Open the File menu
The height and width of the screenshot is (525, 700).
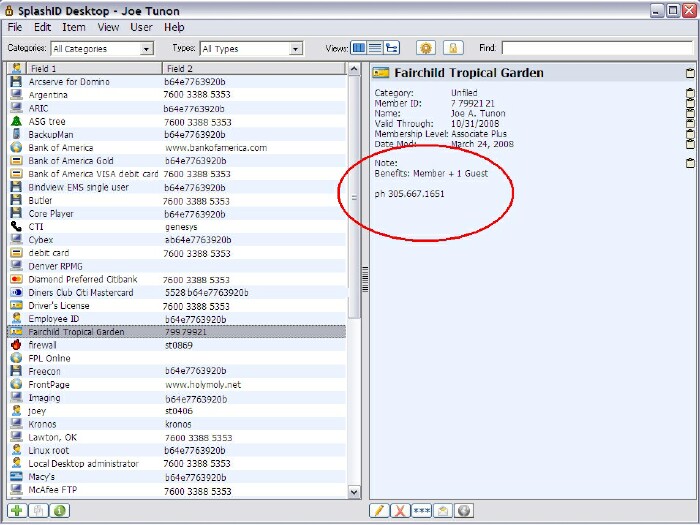pyautogui.click(x=15, y=28)
